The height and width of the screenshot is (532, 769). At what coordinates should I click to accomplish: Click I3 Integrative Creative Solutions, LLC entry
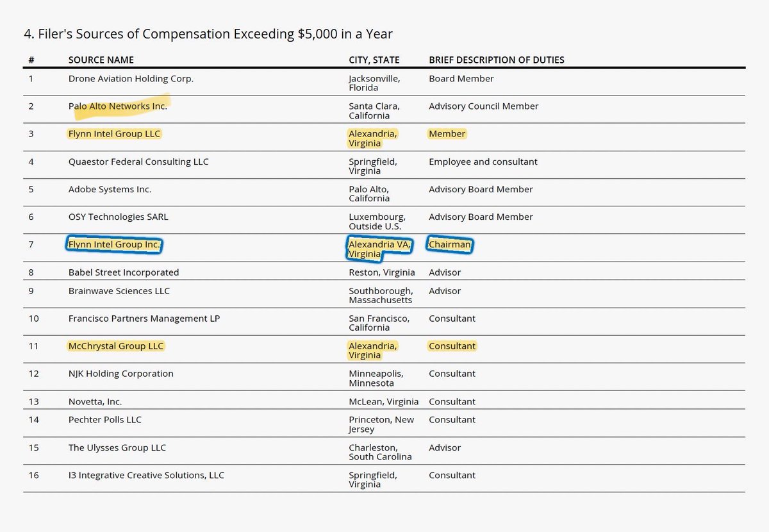click(147, 476)
